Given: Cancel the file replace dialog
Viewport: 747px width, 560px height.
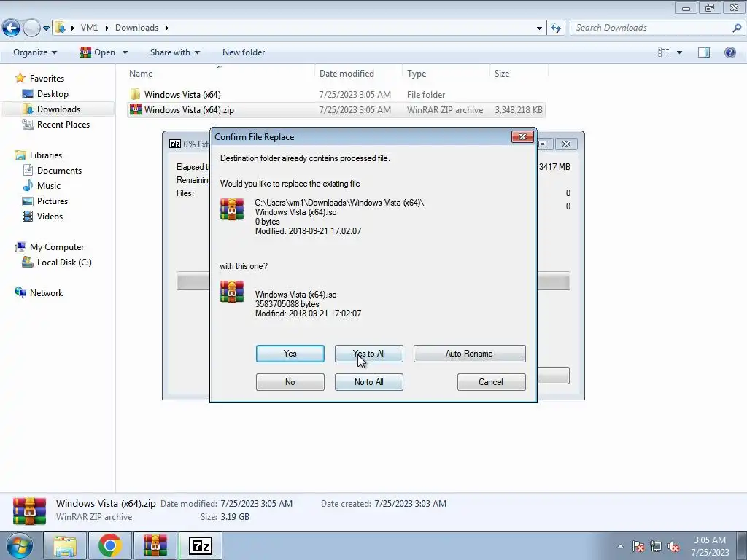Looking at the screenshot, I should tap(491, 382).
